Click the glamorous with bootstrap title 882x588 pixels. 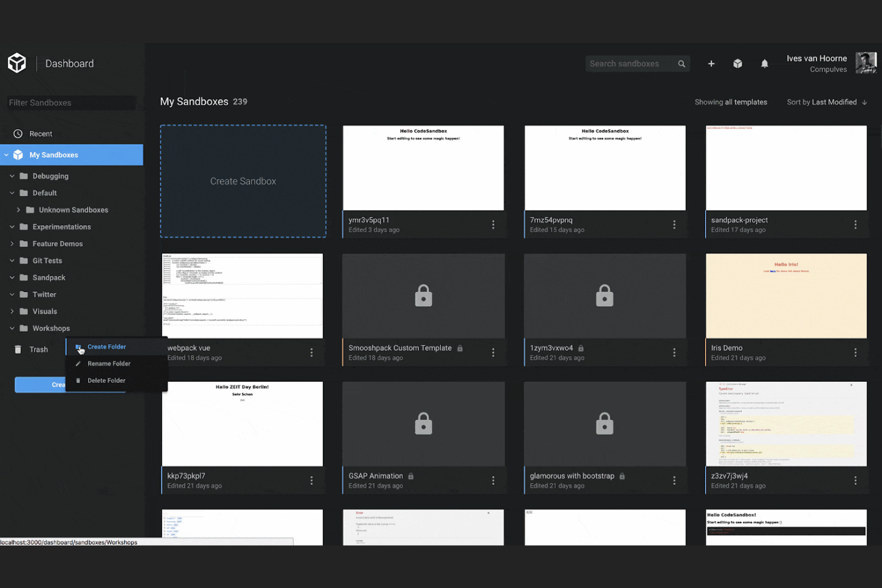572,476
